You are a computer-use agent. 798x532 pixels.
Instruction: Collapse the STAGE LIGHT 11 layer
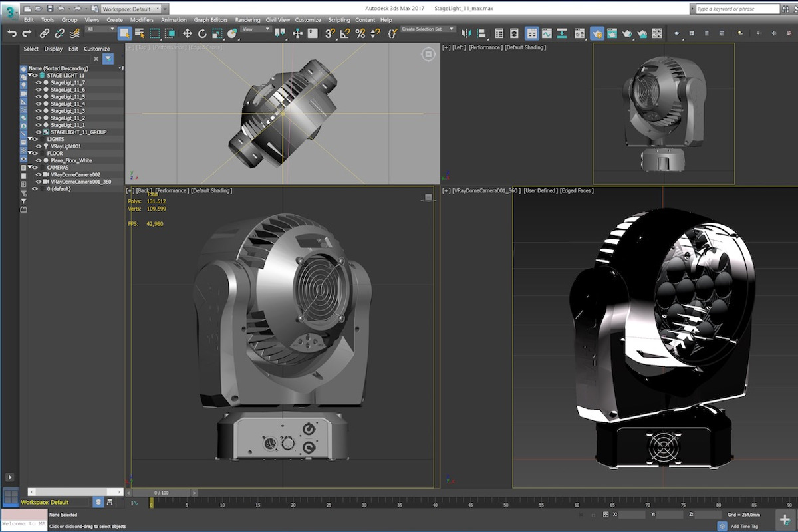(29, 76)
